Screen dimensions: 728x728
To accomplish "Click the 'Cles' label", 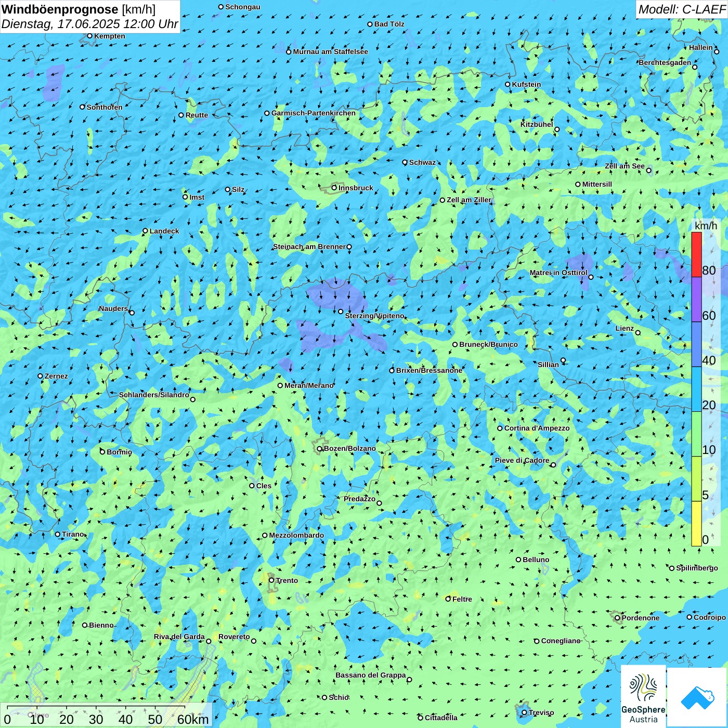I will (x=264, y=486).
